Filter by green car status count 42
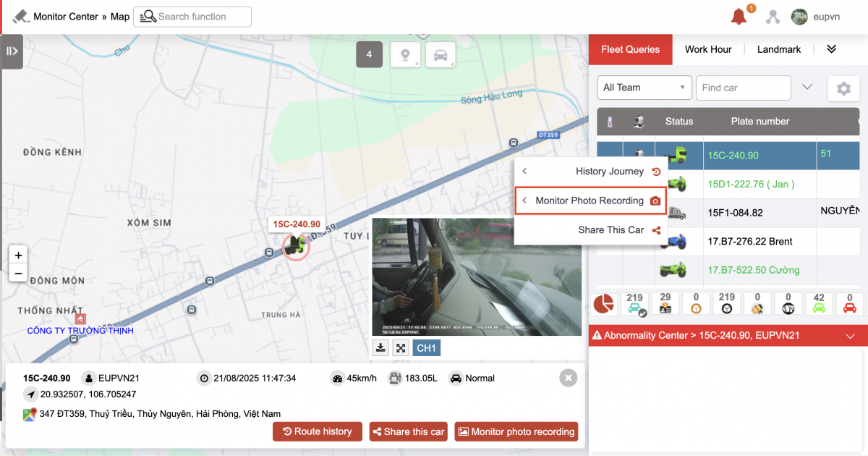The width and height of the screenshot is (868, 456). coord(819,303)
